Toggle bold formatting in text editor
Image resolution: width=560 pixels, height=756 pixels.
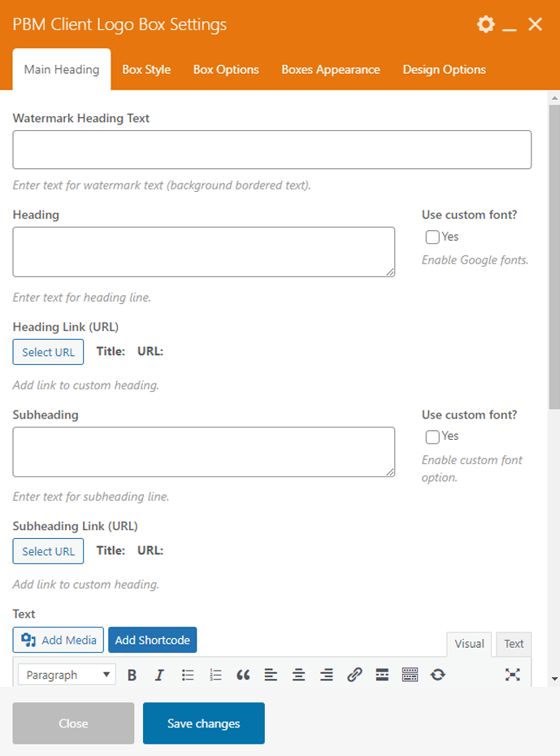click(x=132, y=675)
